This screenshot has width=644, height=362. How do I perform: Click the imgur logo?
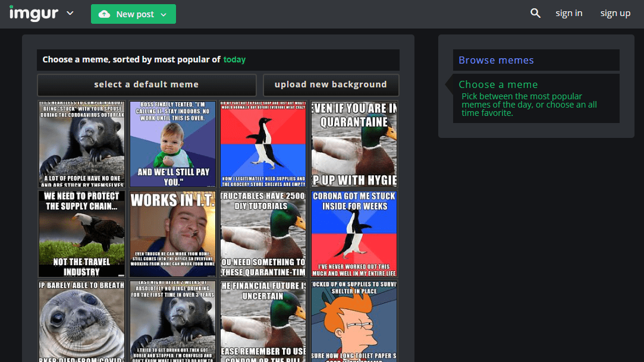coord(33,13)
